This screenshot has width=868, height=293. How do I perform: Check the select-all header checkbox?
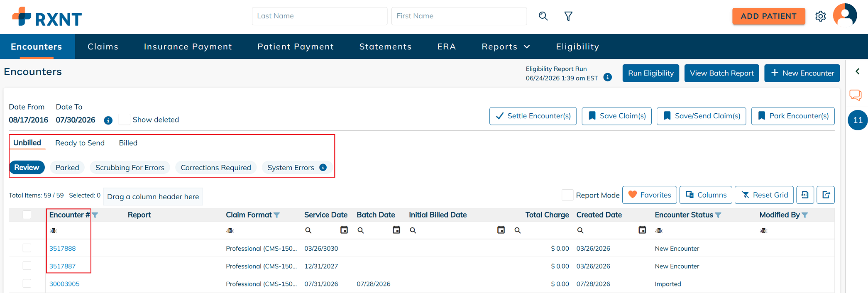click(x=27, y=215)
